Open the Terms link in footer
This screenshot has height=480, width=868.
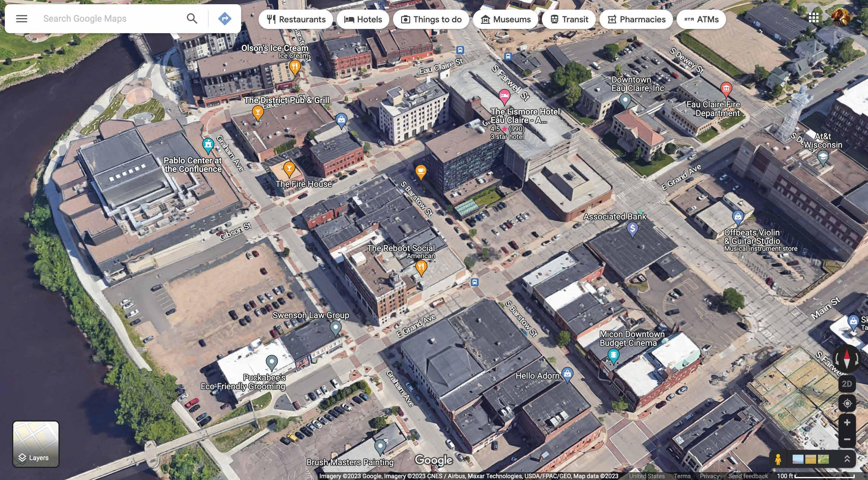coord(682,476)
